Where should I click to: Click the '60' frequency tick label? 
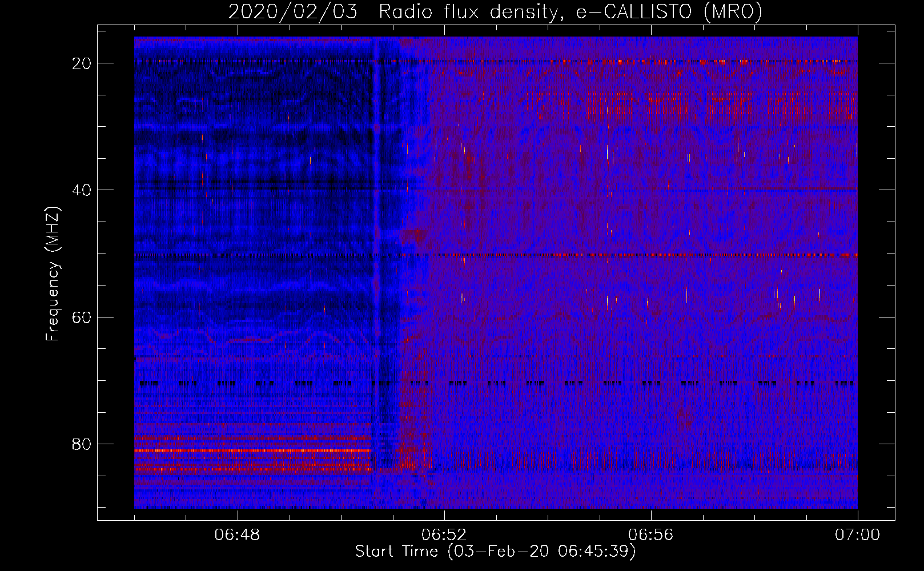point(82,317)
